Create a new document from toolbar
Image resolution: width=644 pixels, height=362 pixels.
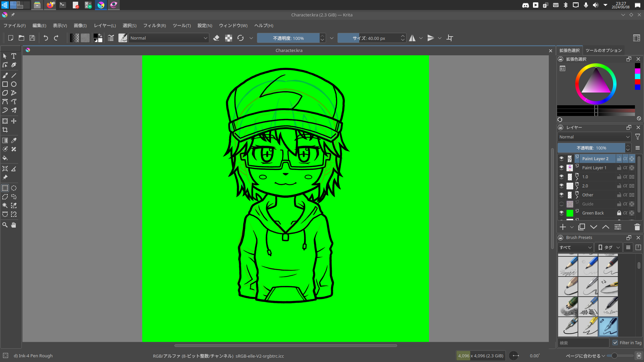pyautogui.click(x=10, y=38)
